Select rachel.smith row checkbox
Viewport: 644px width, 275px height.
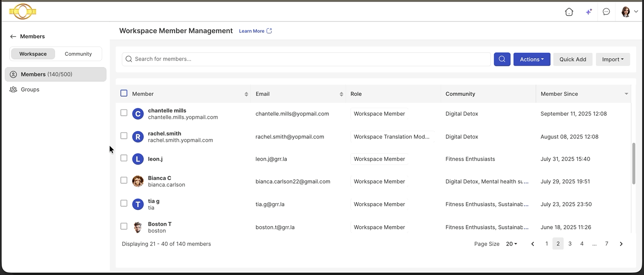(x=124, y=136)
